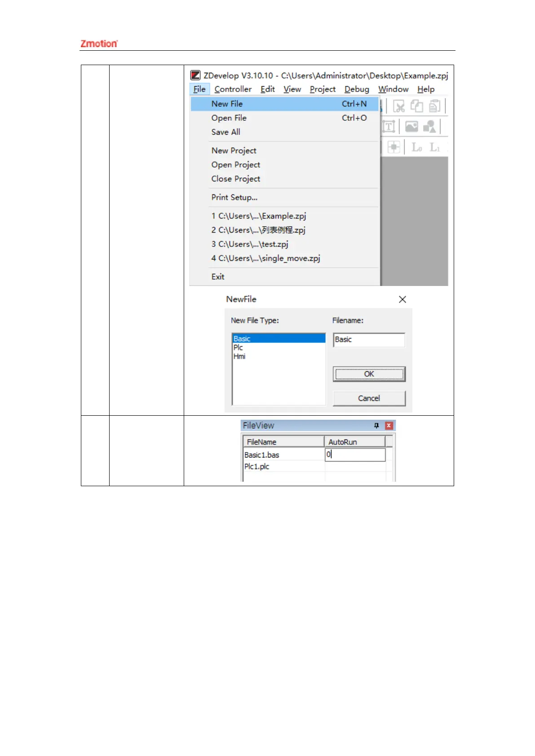Screen dimensions: 535x756
Task: Click the L1 layer icon
Action: click(x=434, y=147)
